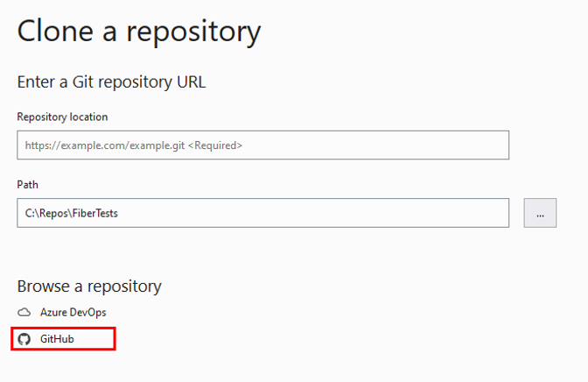
Task: Click the GitHub octocat icon
Action: (24, 339)
